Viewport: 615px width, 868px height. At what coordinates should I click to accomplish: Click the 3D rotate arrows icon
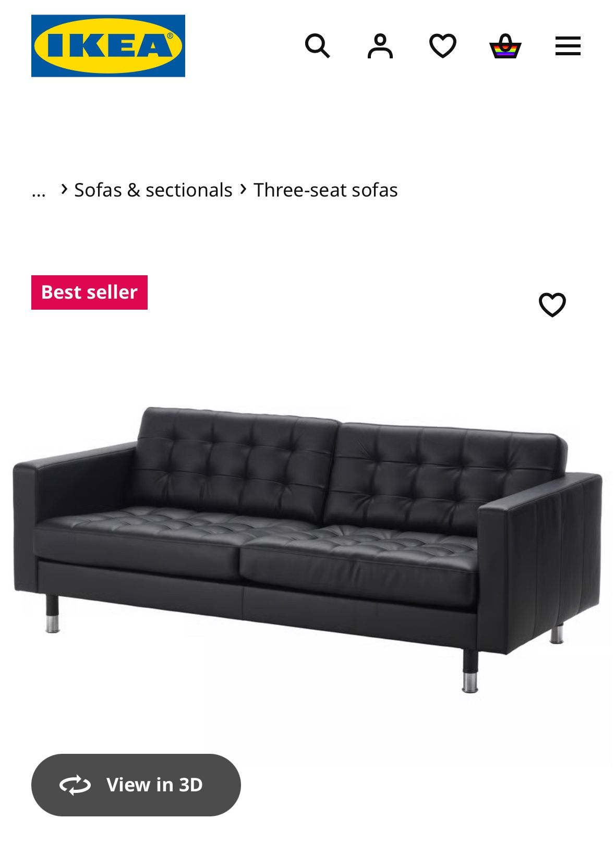tap(75, 785)
